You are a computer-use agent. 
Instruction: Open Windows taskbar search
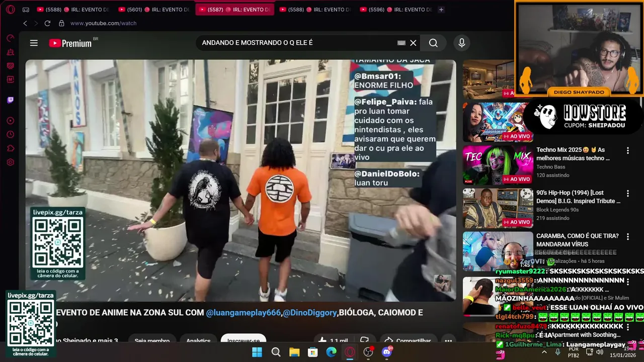tap(276, 352)
